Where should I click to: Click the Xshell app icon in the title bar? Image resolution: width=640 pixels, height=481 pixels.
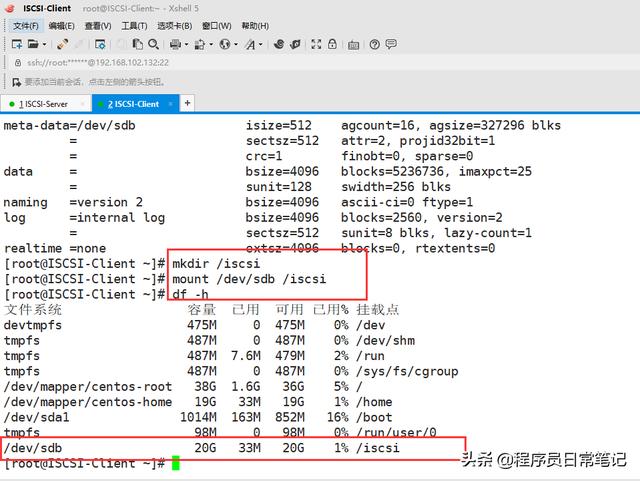(10, 8)
